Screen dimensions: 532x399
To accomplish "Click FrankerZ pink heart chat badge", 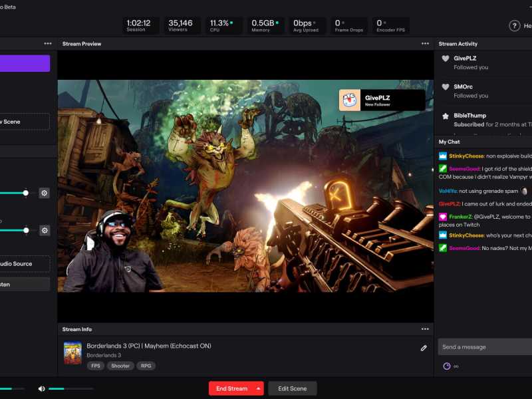I will [x=443, y=217].
